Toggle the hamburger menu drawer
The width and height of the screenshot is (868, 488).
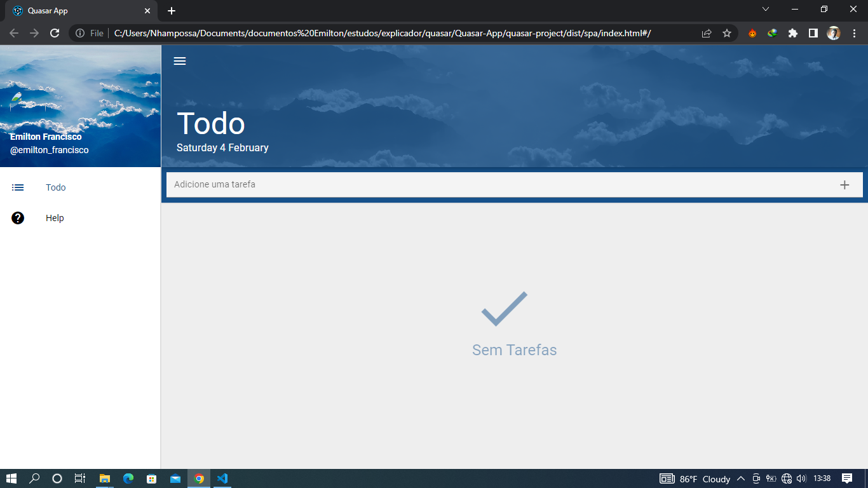click(180, 61)
